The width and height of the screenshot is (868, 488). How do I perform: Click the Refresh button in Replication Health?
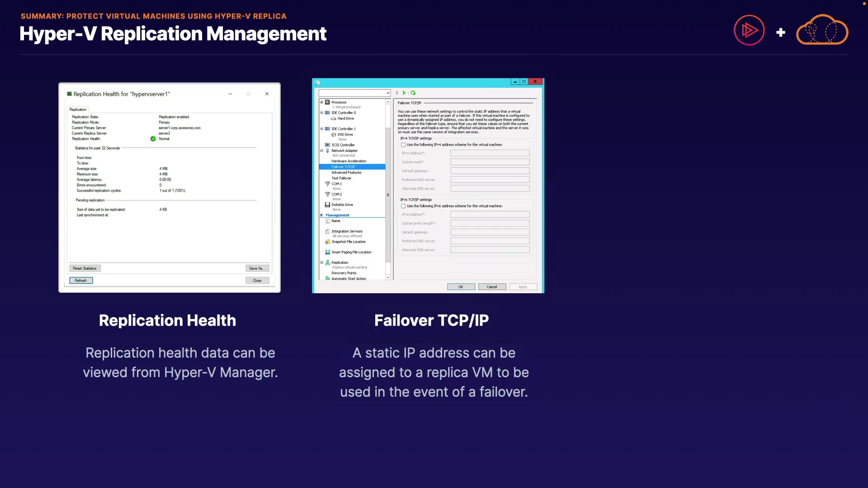[81, 281]
